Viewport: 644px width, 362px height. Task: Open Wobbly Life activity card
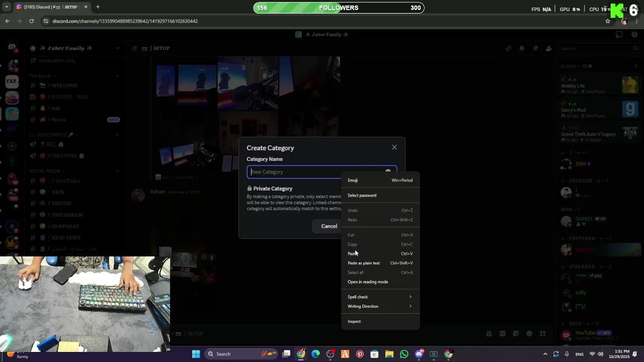[599, 85]
